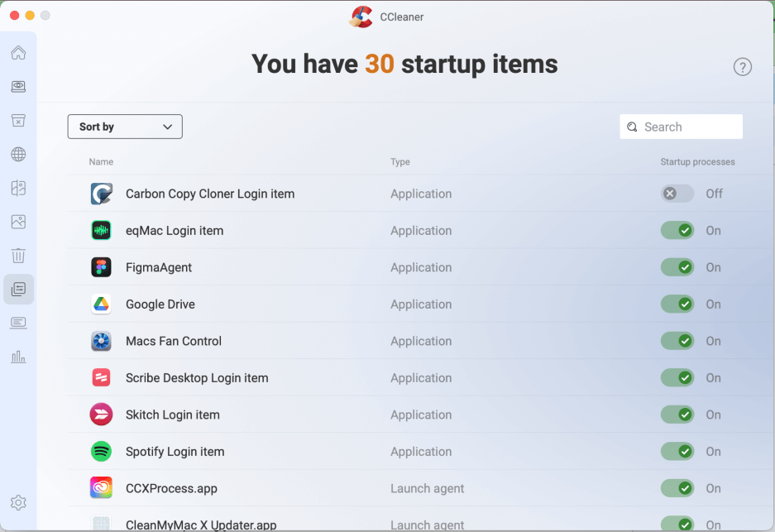Click the Google Drive app icon
Screen dimensions: 775x532
click(102, 304)
